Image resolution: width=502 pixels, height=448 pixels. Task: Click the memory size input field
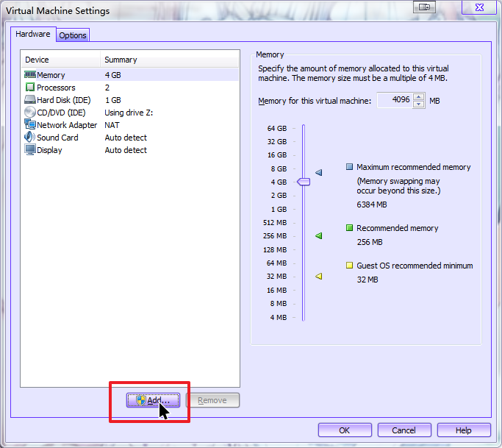394,101
